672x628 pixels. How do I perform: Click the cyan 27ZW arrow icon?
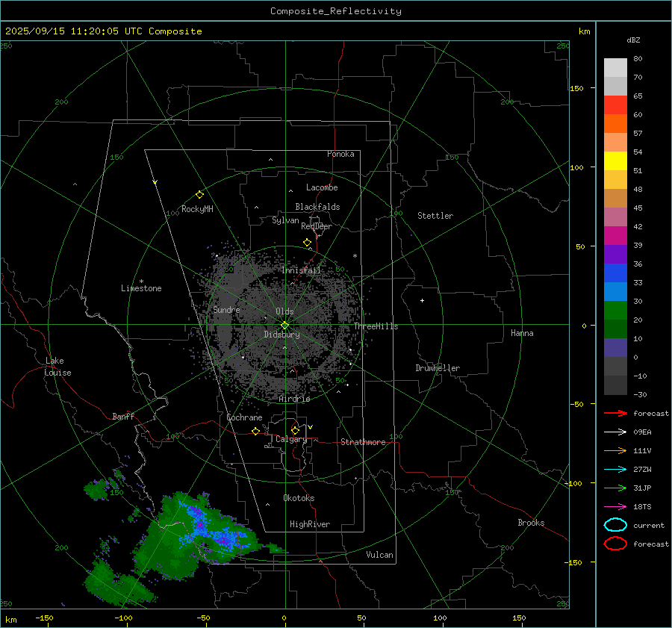615,470
